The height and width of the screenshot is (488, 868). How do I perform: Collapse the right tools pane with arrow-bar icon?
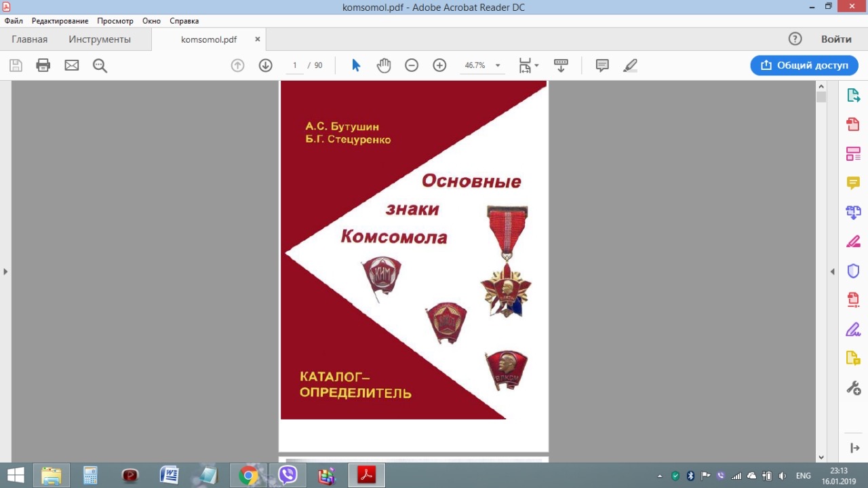(854, 448)
